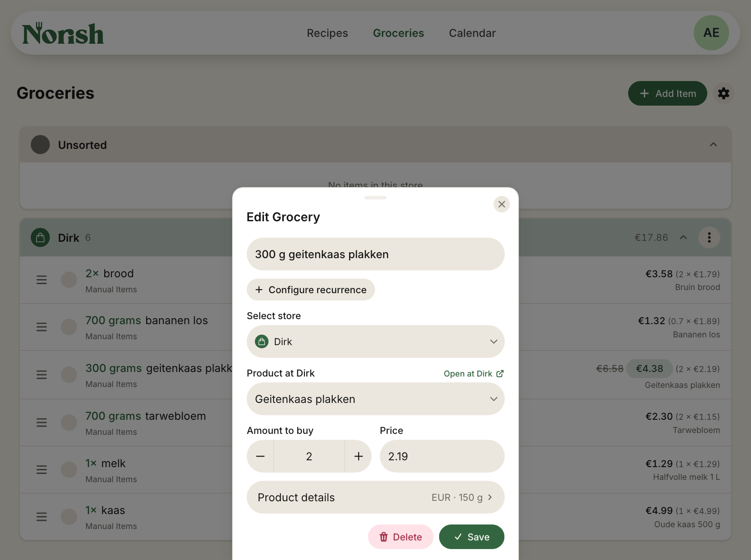This screenshot has width=751, height=560.
Task: Click 'Bruin brood' product label
Action: [x=697, y=287]
